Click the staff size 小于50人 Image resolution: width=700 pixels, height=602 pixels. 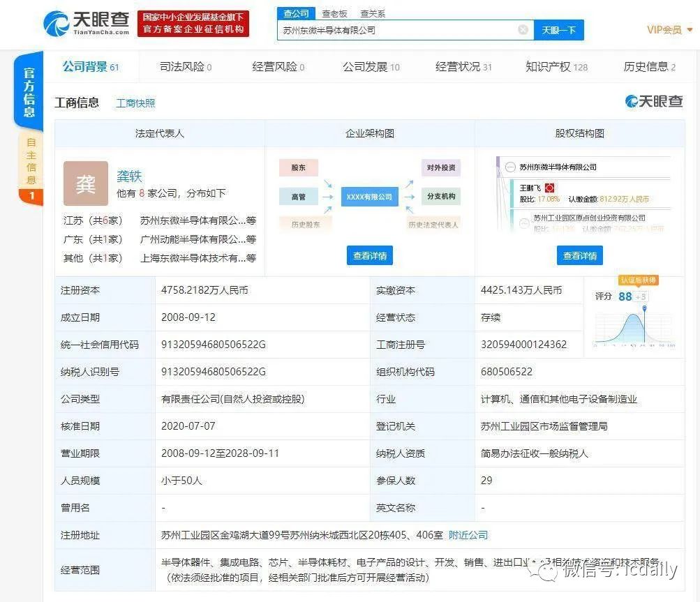181,481
